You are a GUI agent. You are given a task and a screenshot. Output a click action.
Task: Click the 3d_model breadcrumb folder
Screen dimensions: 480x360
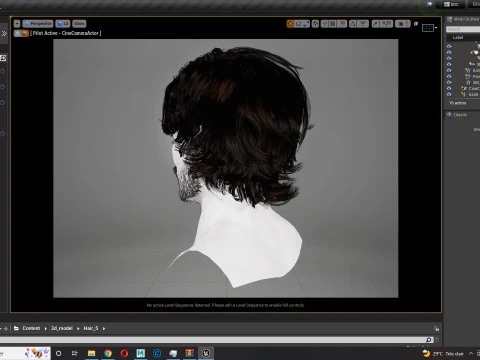pyautogui.click(x=62, y=328)
